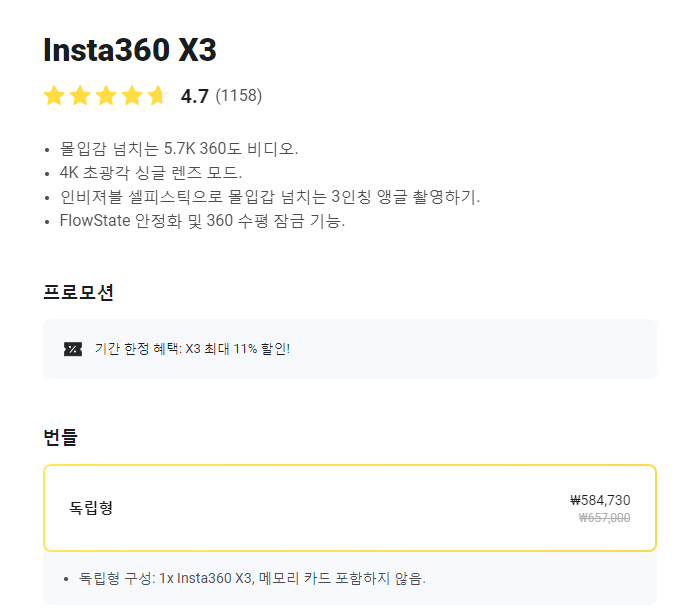
Task: Click the 5.7K 360도 비디오 feature line
Action: pos(179,149)
